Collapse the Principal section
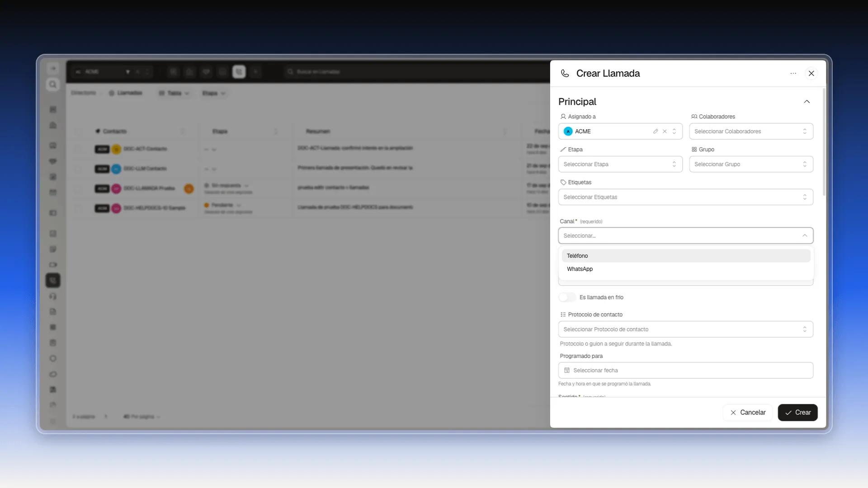This screenshot has height=488, width=868. click(807, 102)
